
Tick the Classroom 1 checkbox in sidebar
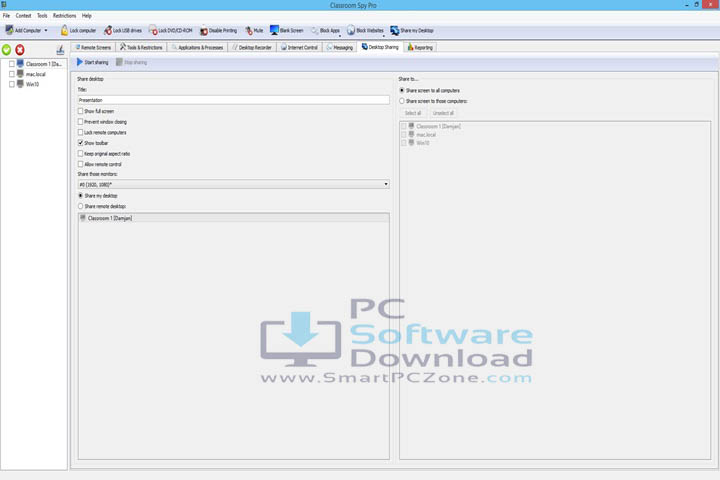click(12, 64)
